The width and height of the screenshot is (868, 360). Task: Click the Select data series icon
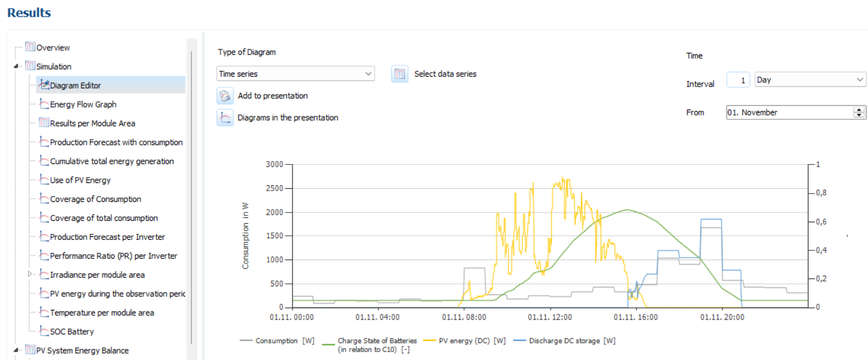pyautogui.click(x=399, y=74)
